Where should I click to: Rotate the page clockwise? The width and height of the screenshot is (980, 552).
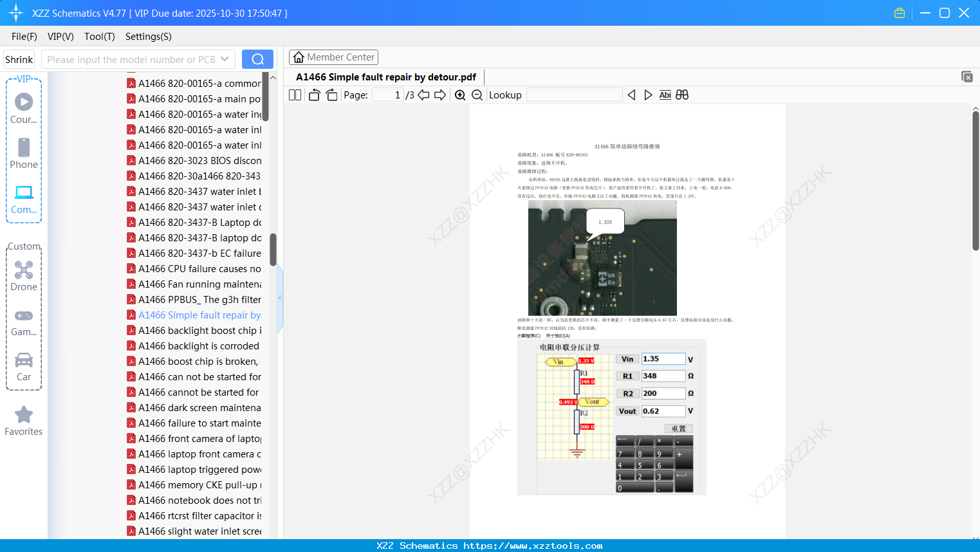click(x=331, y=95)
